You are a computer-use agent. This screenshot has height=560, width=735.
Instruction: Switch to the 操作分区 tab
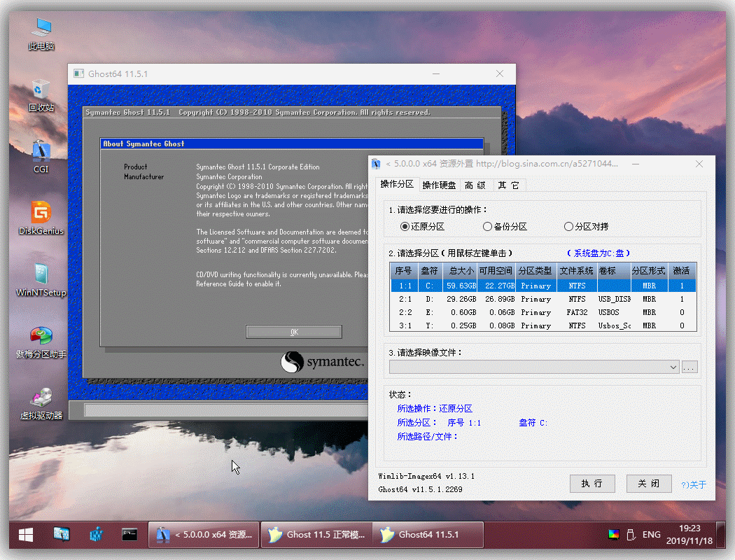coord(397,184)
